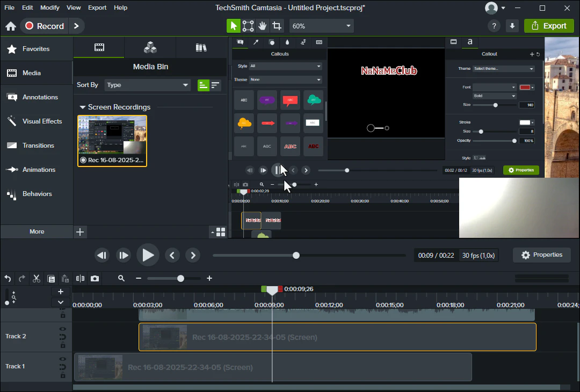Open the Library tab with books icon
This screenshot has width=580, height=392.
(x=201, y=48)
